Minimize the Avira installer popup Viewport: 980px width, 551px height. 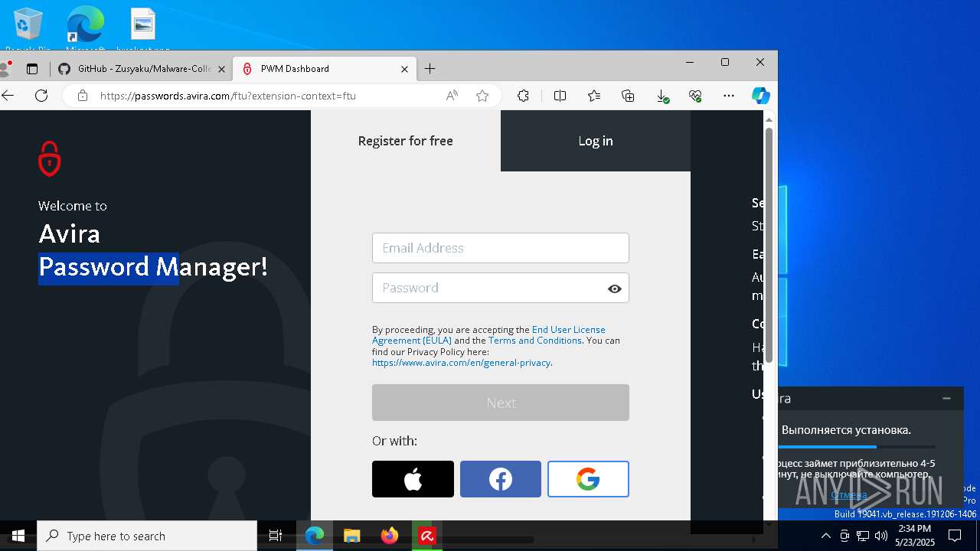(946, 399)
